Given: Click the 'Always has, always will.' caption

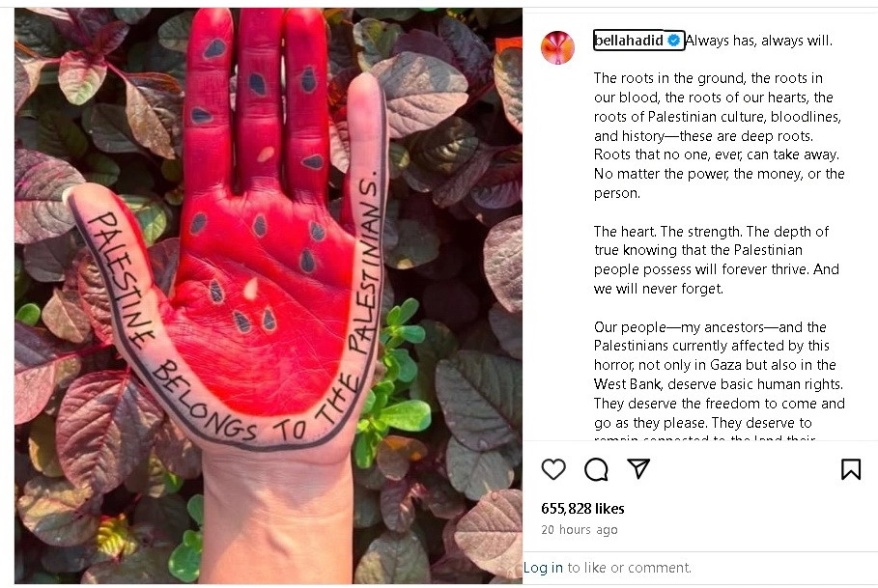Looking at the screenshot, I should (x=759, y=41).
